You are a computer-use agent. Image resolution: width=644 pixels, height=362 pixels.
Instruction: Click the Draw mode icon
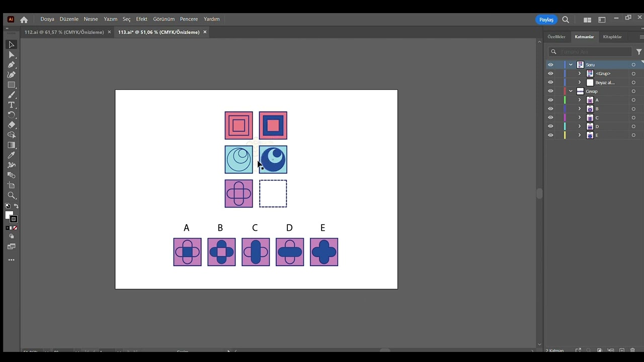pyautogui.click(x=12, y=236)
